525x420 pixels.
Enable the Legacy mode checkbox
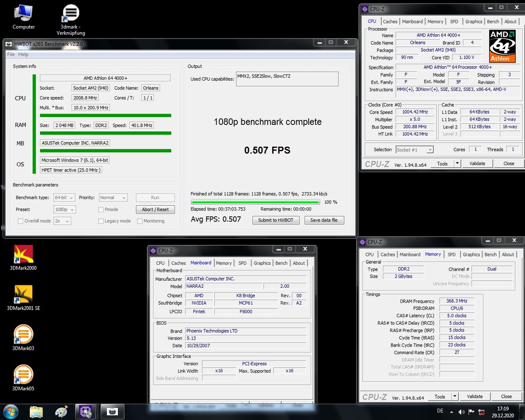(101, 221)
